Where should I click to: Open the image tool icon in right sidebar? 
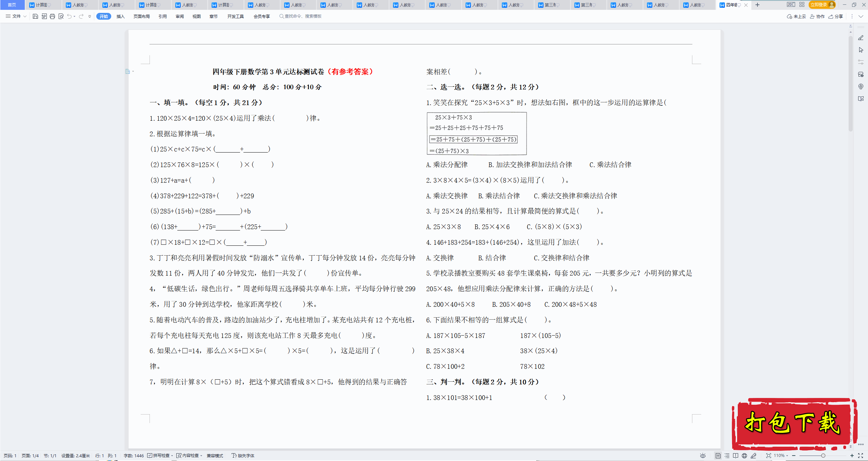click(861, 74)
